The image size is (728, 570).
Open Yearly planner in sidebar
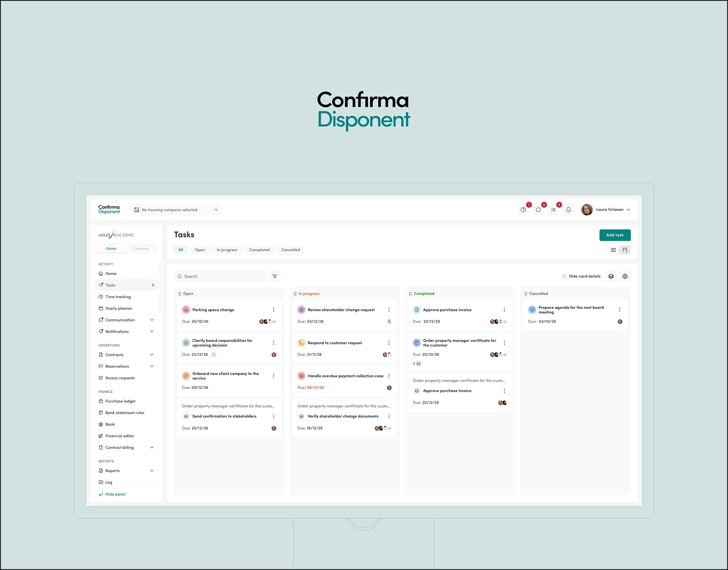click(126, 309)
